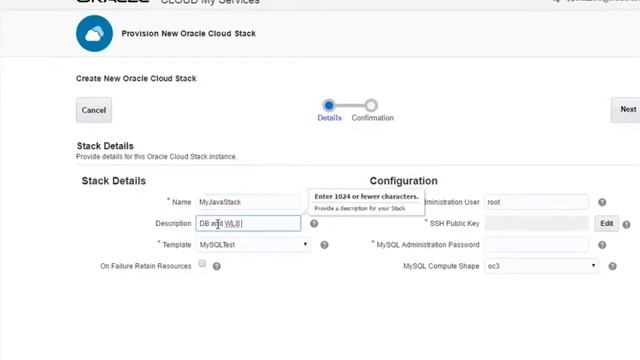The height and width of the screenshot is (360, 640).
Task: Click 'Provide details for this Oracle Cloud Stack instance' text
Action: pos(156,157)
